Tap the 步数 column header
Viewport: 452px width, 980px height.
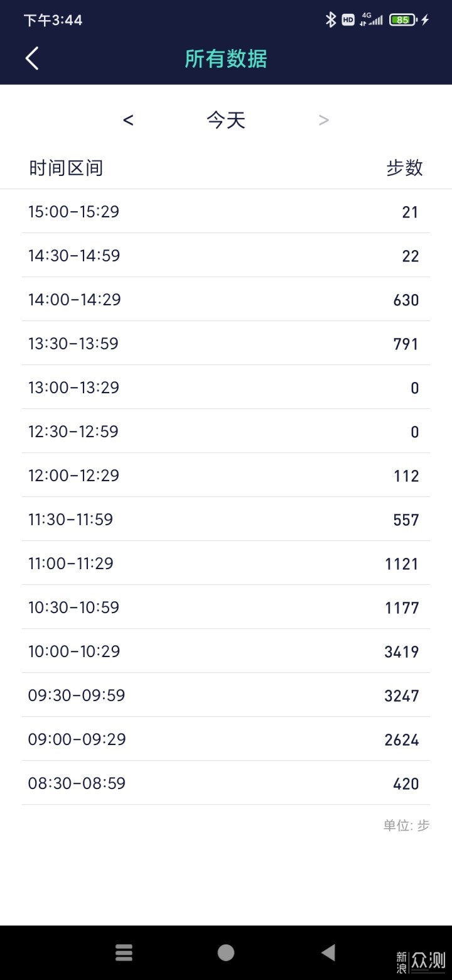pyautogui.click(x=405, y=168)
